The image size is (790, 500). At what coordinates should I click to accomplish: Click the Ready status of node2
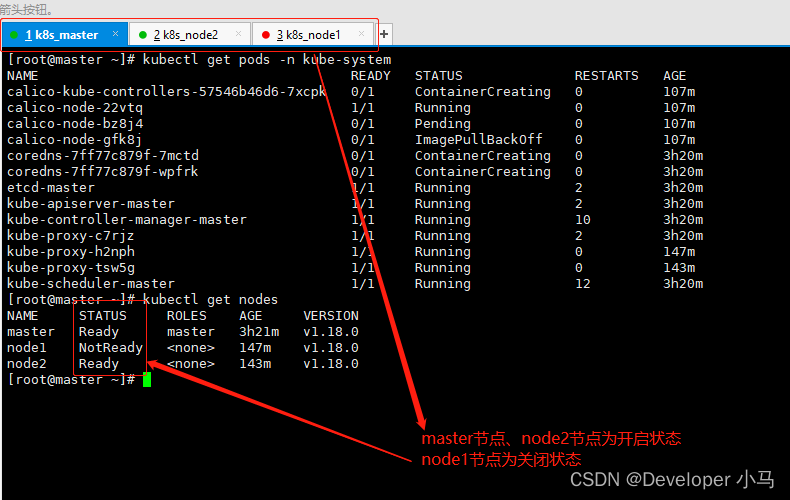point(99,364)
